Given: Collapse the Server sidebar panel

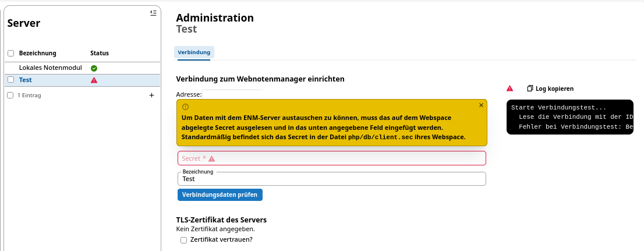Looking at the screenshot, I should pyautogui.click(x=153, y=13).
